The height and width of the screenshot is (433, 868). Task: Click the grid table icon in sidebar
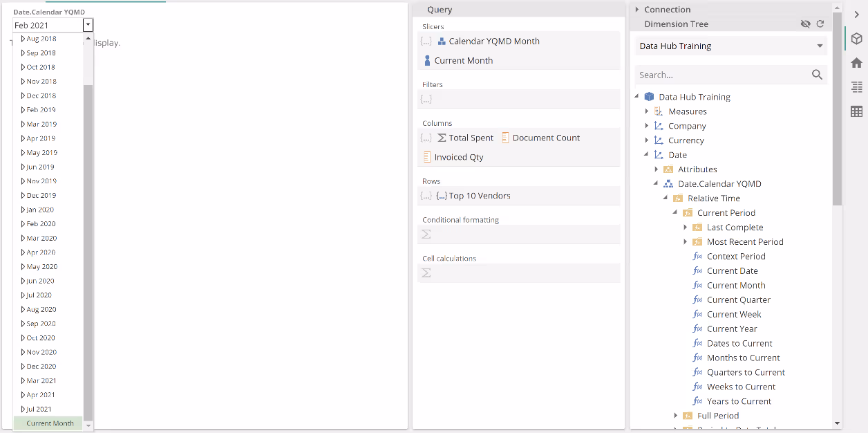(x=856, y=111)
